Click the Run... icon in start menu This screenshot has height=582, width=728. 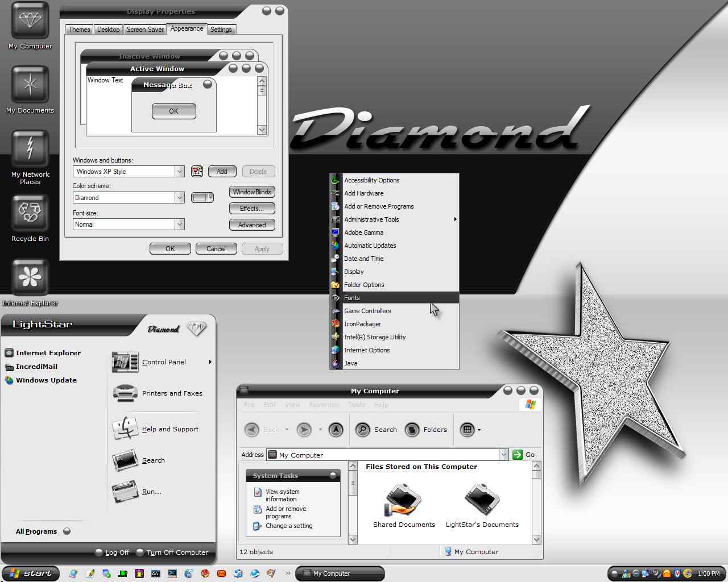[125, 492]
